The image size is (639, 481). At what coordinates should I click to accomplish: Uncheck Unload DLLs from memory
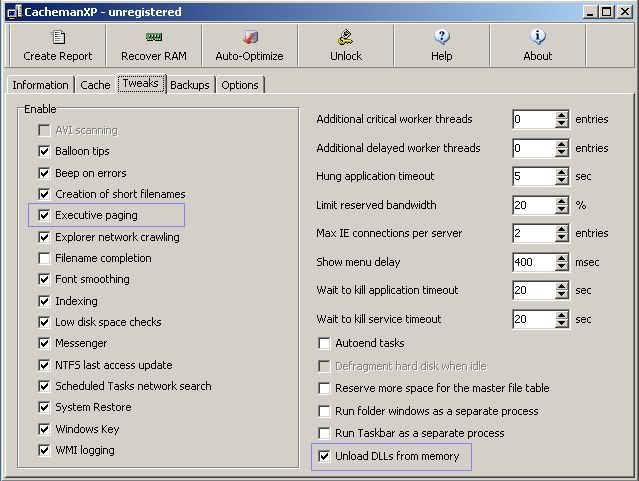click(x=324, y=456)
